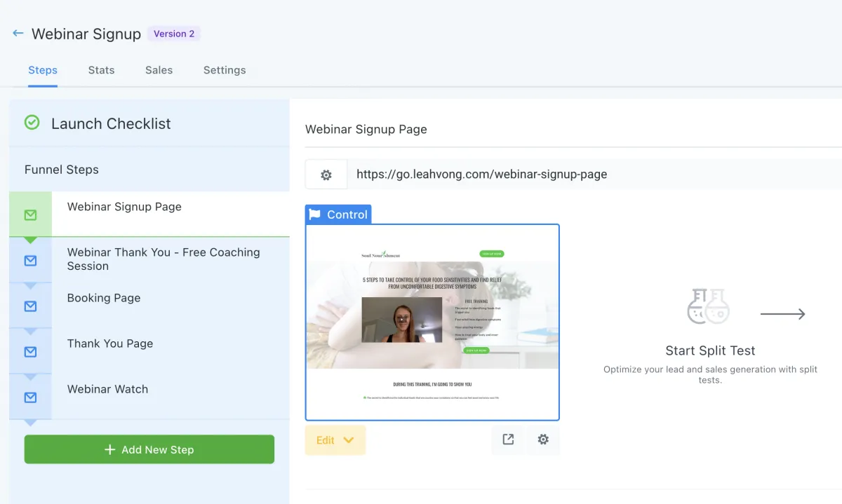
Task: Switch to the Stats tab
Action: (101, 70)
